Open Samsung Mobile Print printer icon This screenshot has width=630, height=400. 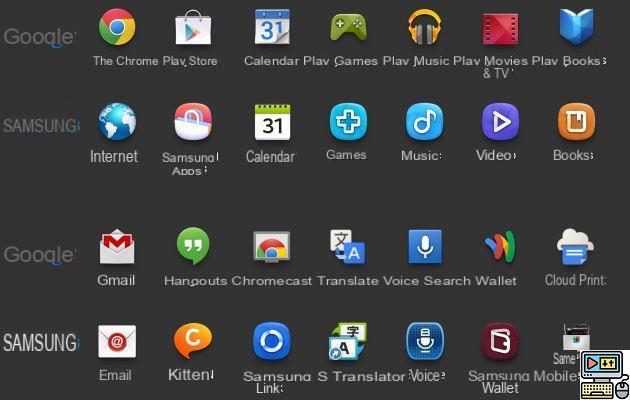576,337
